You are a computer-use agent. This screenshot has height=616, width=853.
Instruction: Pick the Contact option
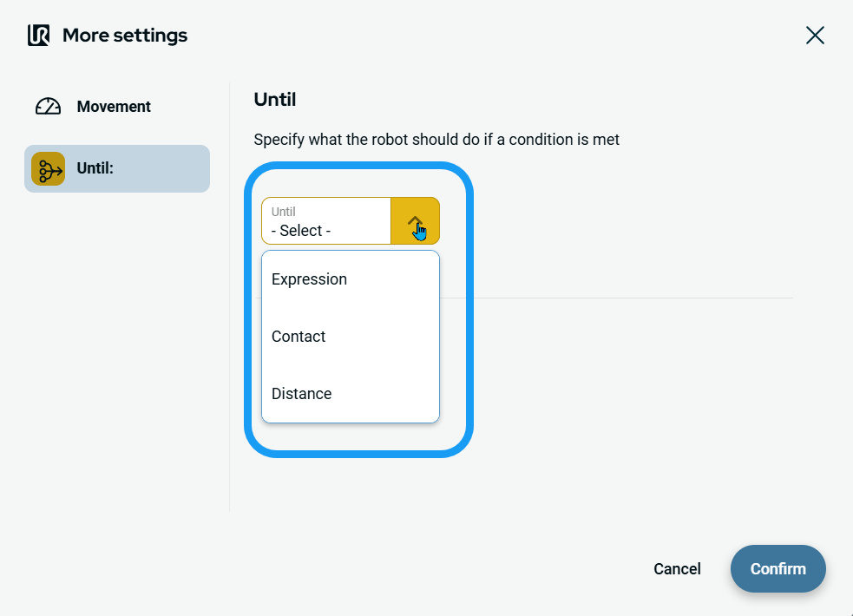299,337
